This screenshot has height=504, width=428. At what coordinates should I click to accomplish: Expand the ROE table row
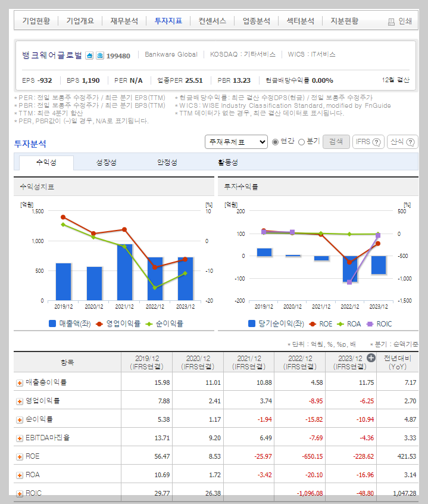[20, 457]
